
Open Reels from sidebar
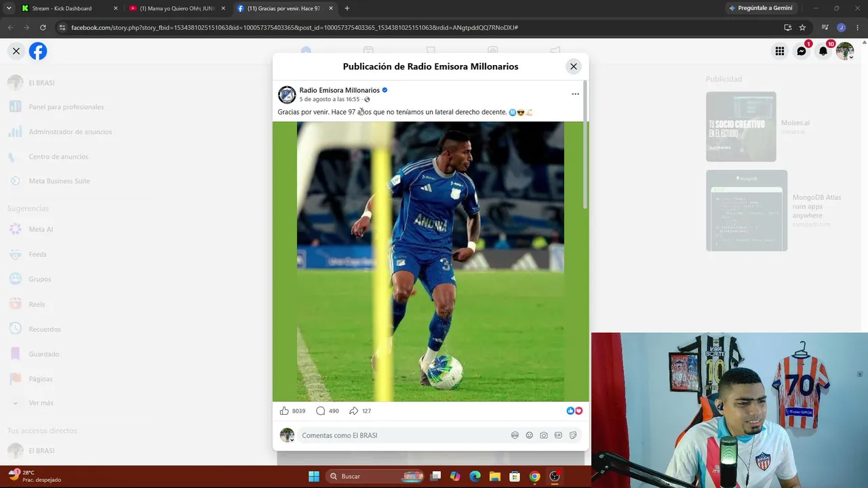click(37, 304)
